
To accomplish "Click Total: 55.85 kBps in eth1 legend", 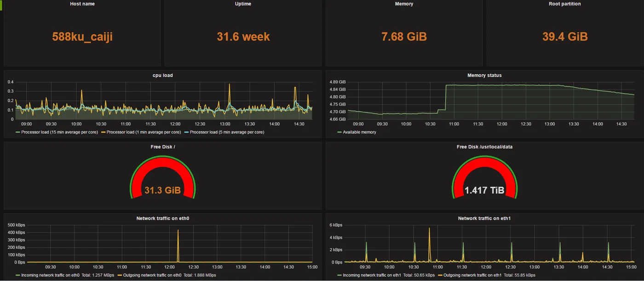I will pyautogui.click(x=519, y=275).
